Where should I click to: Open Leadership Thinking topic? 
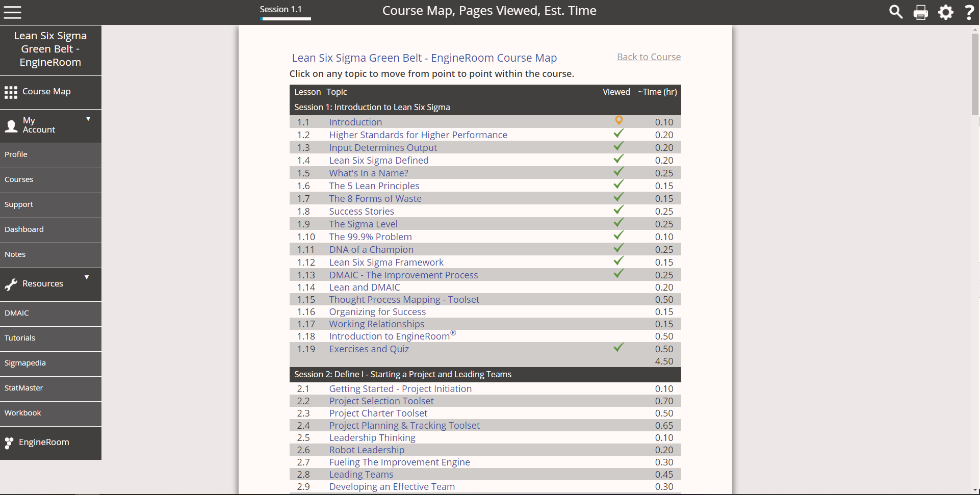[x=372, y=438]
